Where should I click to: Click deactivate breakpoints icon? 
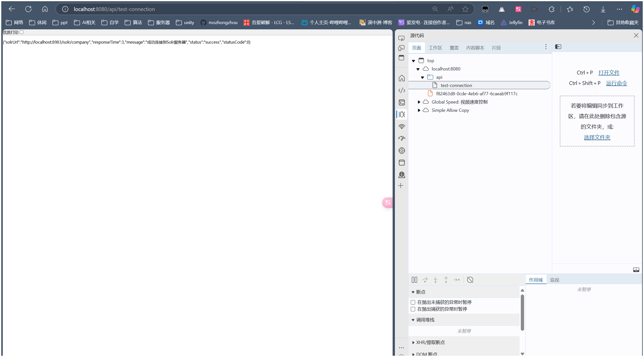coord(470,280)
